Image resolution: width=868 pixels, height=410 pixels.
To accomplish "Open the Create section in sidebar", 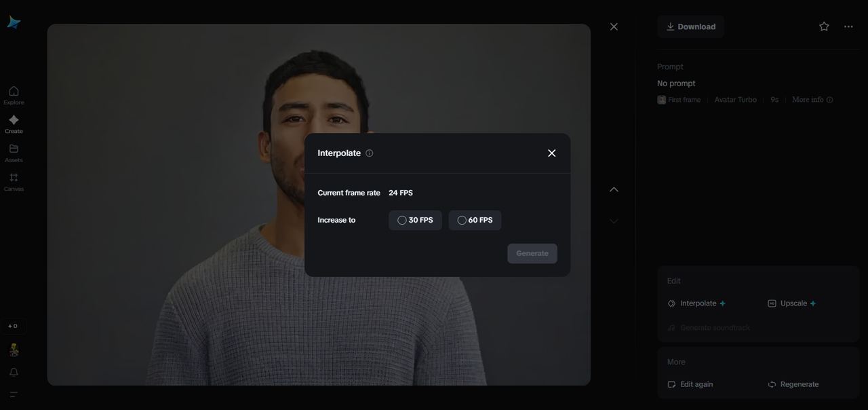I will click(x=14, y=124).
